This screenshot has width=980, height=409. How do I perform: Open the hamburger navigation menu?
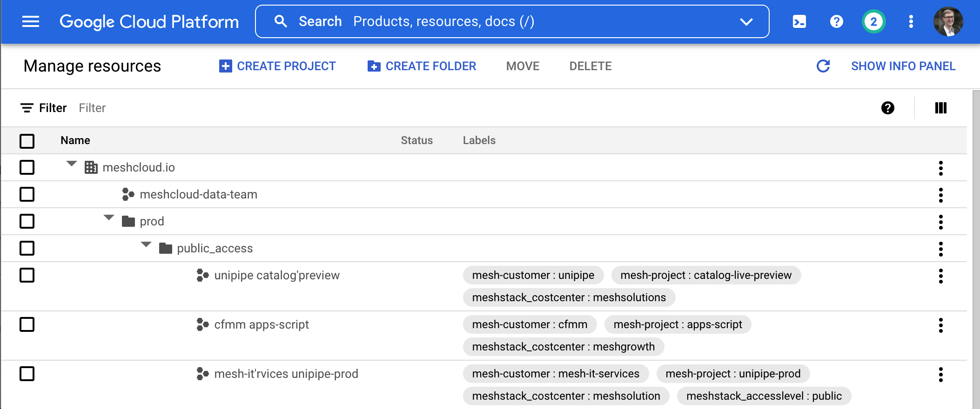pyautogui.click(x=31, y=21)
